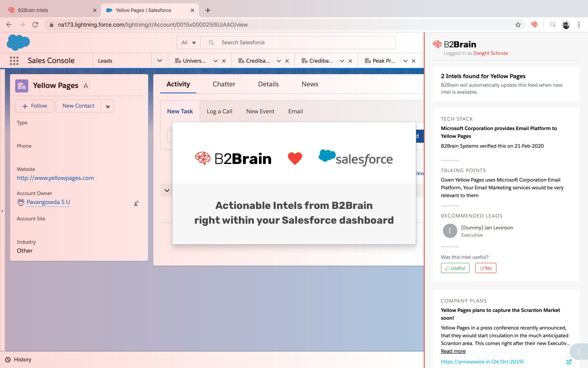Open History clock icon in utility bar

pyautogui.click(x=8, y=360)
